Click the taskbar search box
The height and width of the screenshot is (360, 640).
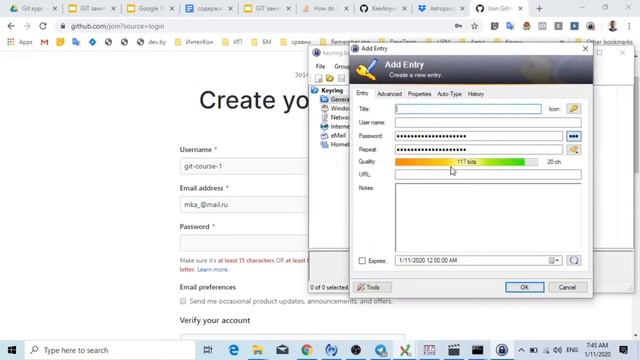110,350
